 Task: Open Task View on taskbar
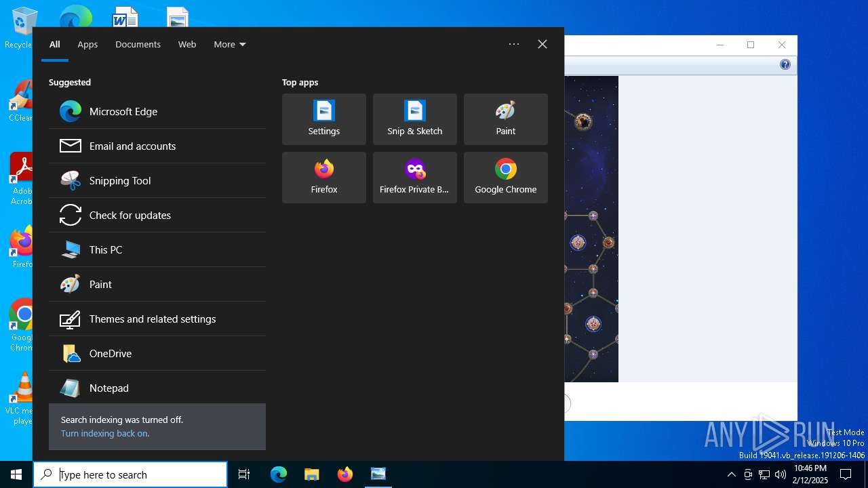(244, 474)
